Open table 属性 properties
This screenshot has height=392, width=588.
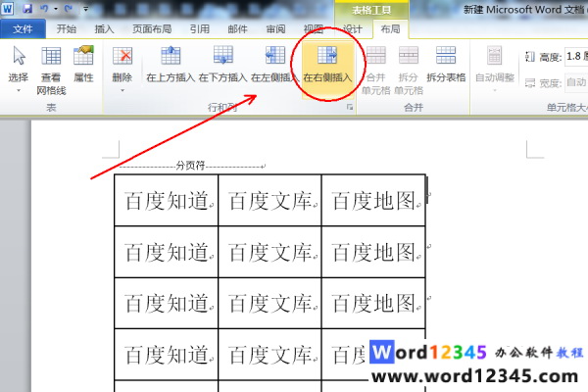(83, 63)
